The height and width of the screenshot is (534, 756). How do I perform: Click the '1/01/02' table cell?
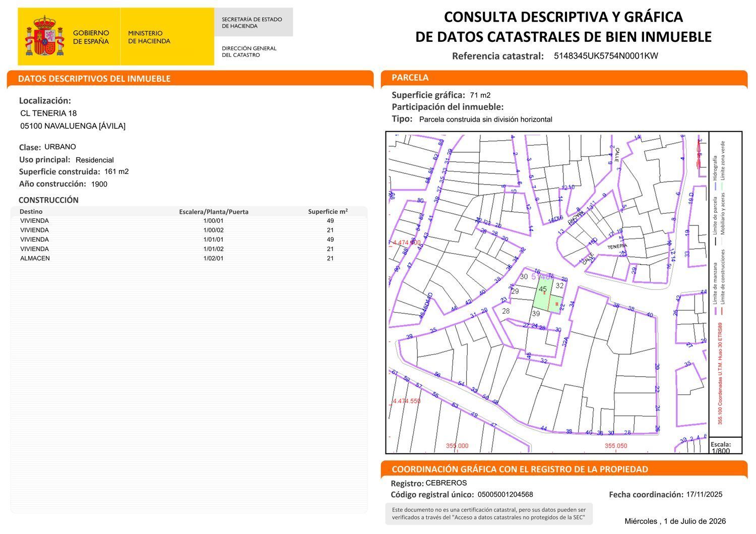[213, 249]
